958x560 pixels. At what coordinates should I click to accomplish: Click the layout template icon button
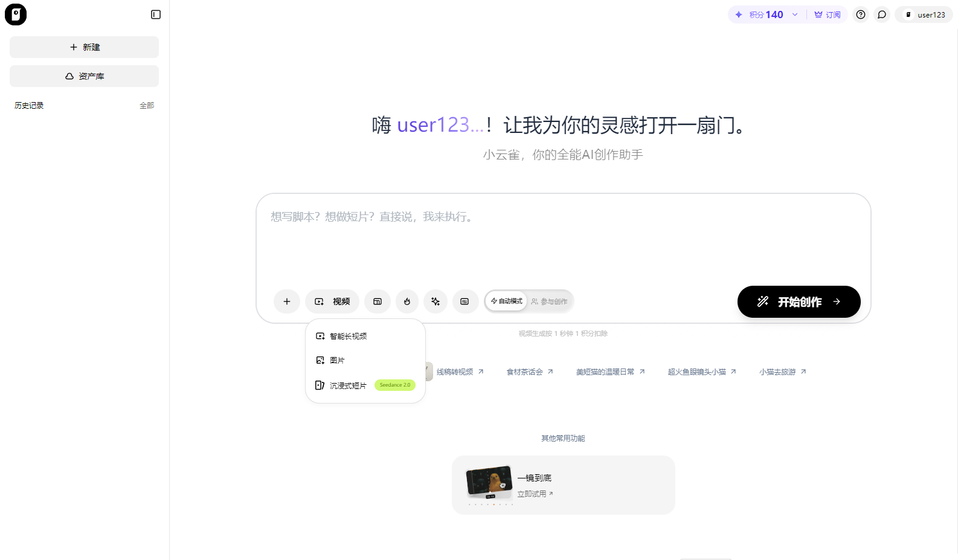[x=378, y=301]
